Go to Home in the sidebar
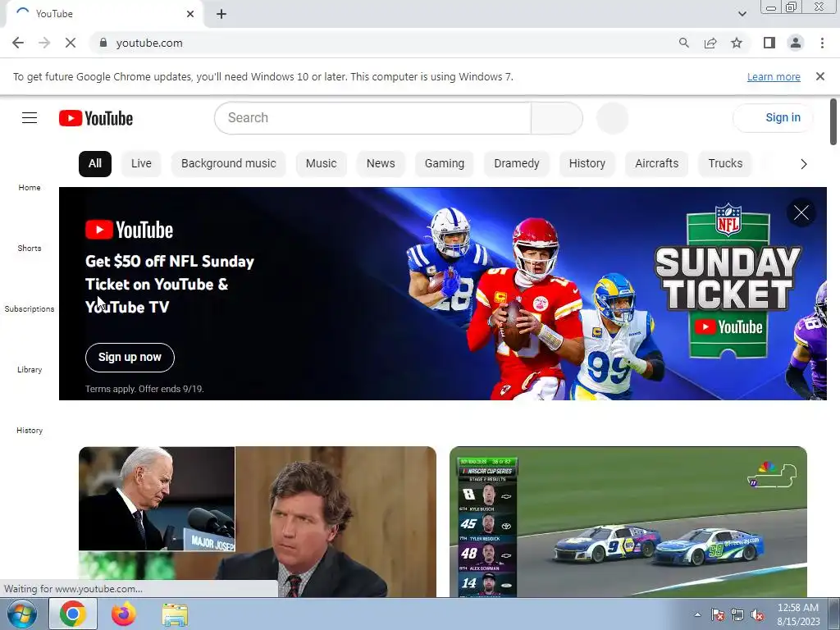The height and width of the screenshot is (630, 840). [x=30, y=188]
